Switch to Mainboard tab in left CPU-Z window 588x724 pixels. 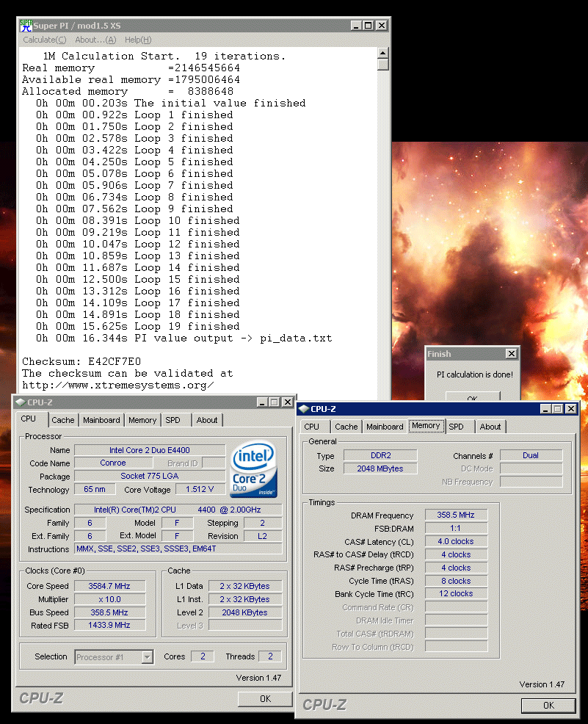(101, 420)
